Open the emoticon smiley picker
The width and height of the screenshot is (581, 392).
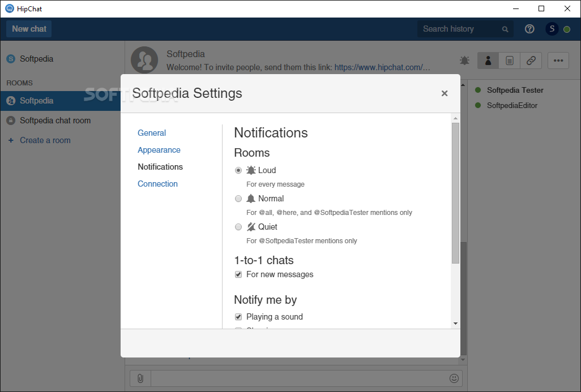pyautogui.click(x=454, y=378)
